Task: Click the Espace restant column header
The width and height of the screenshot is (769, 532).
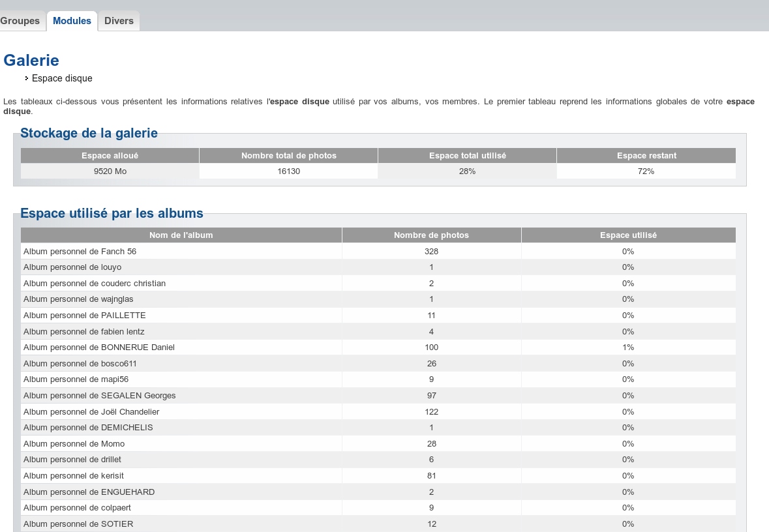Action: click(646, 155)
